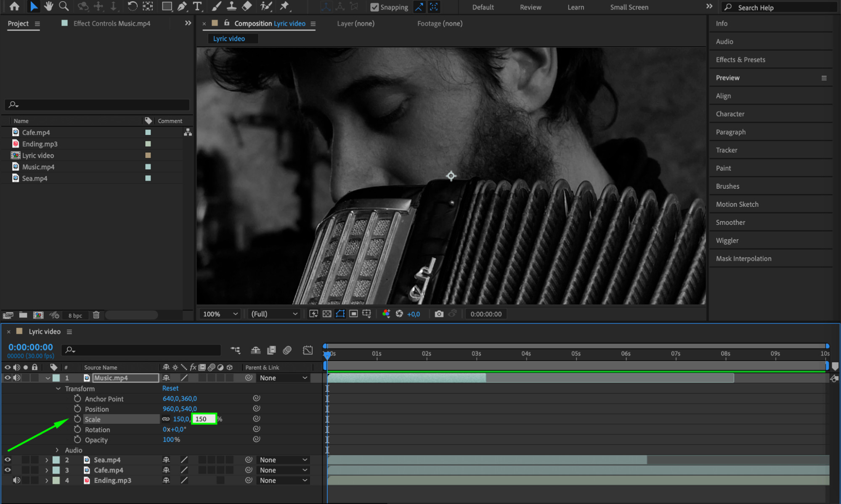Open the parent dropdown for Cafe.mp4
The image size is (841, 504).
pyautogui.click(x=283, y=470)
